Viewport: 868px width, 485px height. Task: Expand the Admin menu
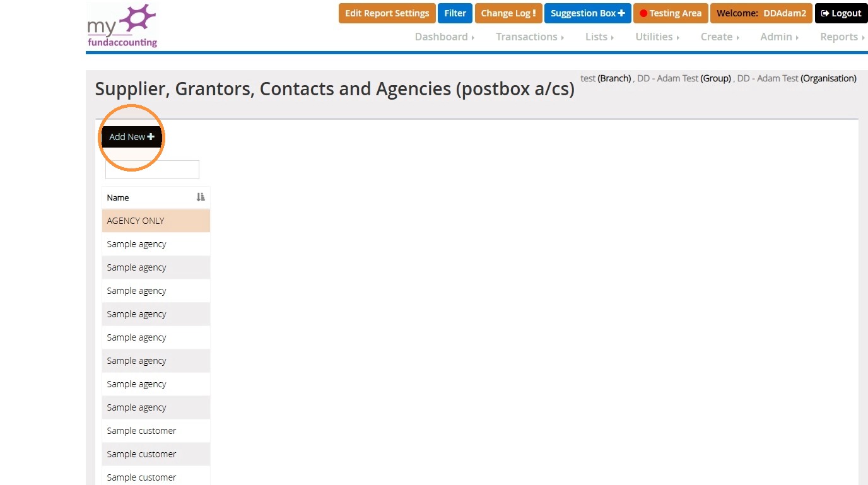[x=780, y=37]
